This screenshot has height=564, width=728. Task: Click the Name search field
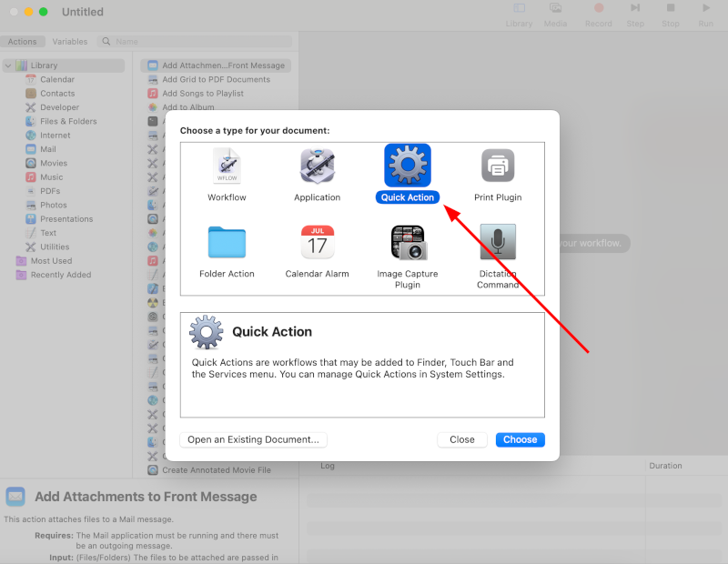[x=200, y=42]
